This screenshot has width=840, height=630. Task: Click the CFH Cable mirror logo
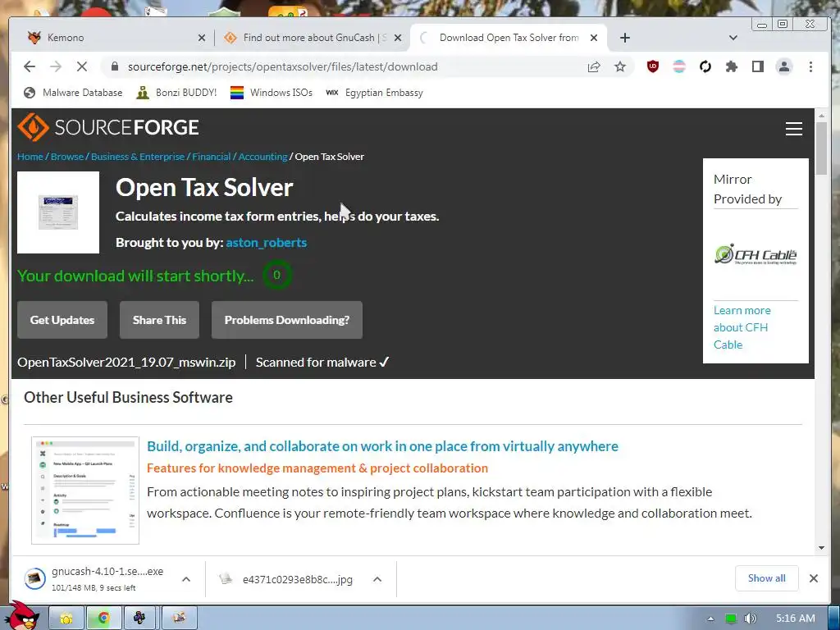(x=756, y=254)
